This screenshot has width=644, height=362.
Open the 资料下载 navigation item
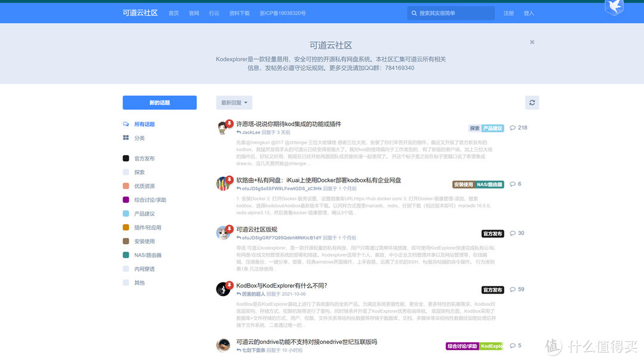[239, 13]
